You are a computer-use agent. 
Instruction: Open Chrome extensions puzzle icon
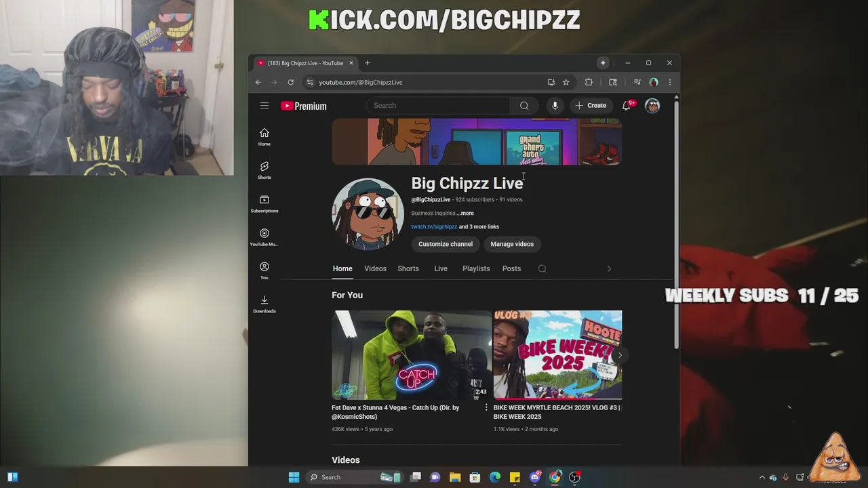click(589, 82)
